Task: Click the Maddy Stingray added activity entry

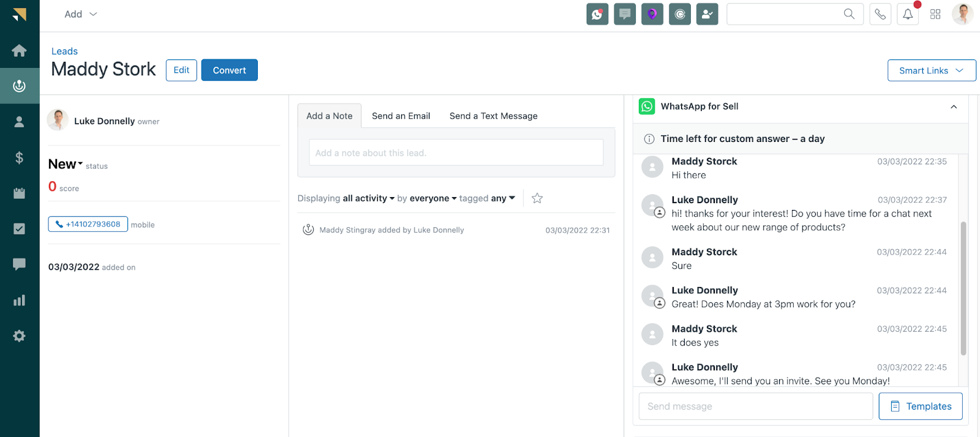Action: tap(392, 230)
